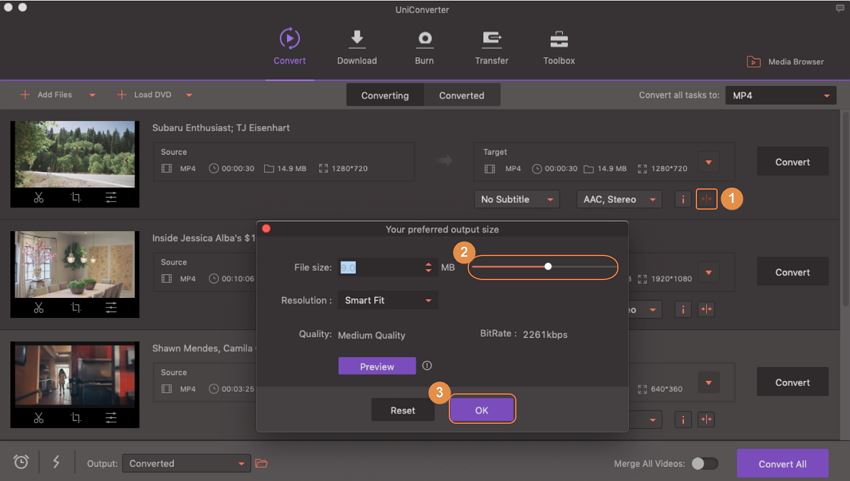Click the vertical scrollbar of video list

tap(845, 211)
